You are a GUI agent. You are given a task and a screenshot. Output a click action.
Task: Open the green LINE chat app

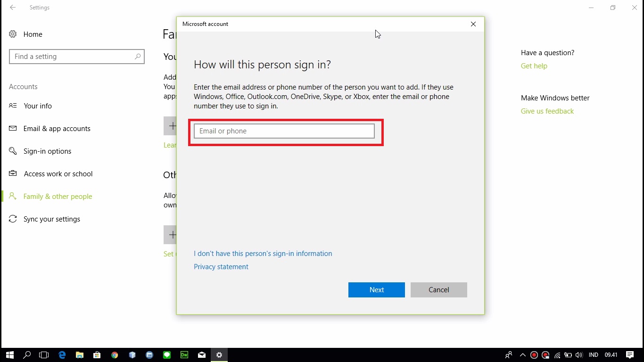click(167, 355)
